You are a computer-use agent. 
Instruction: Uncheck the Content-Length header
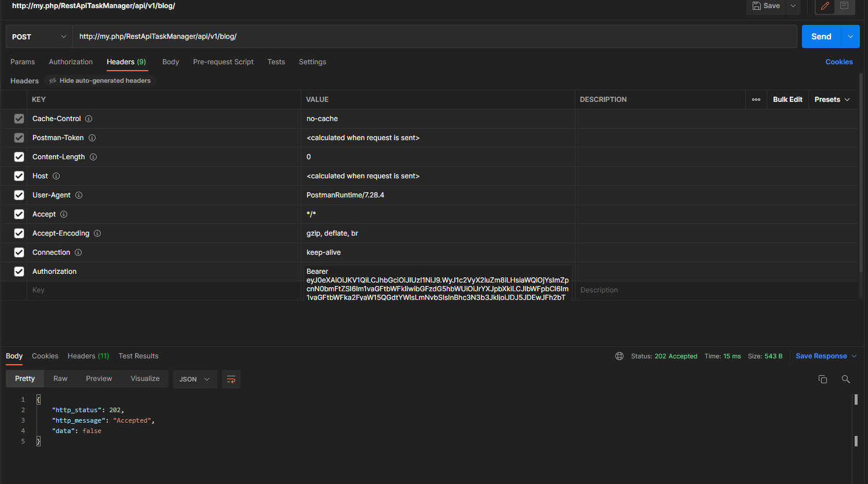coord(19,157)
